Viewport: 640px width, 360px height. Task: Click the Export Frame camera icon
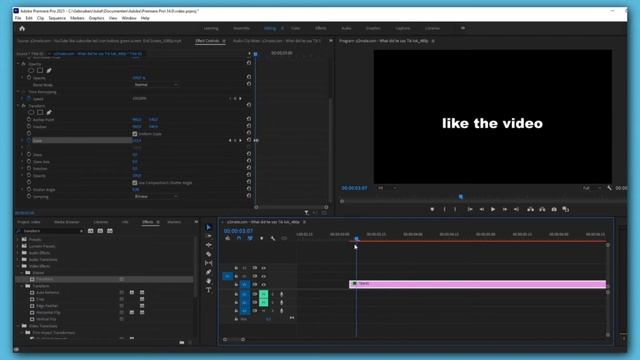tap(554, 209)
